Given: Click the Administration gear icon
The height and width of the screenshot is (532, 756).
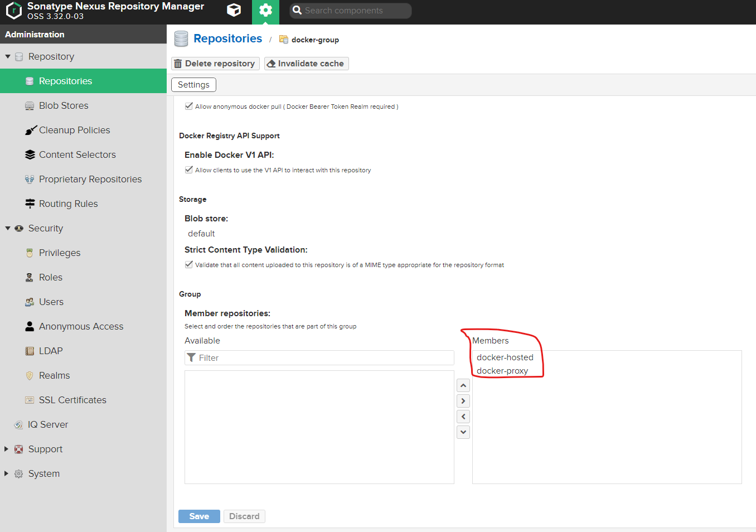Looking at the screenshot, I should coord(265,11).
